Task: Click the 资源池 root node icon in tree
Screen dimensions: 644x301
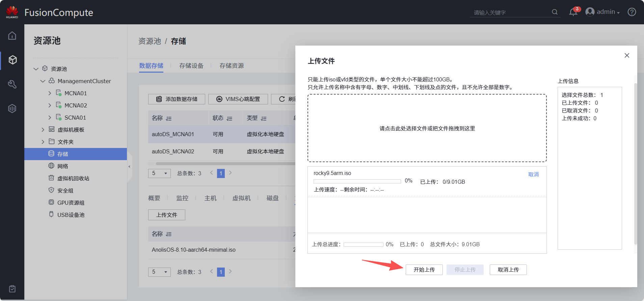Action: click(45, 69)
